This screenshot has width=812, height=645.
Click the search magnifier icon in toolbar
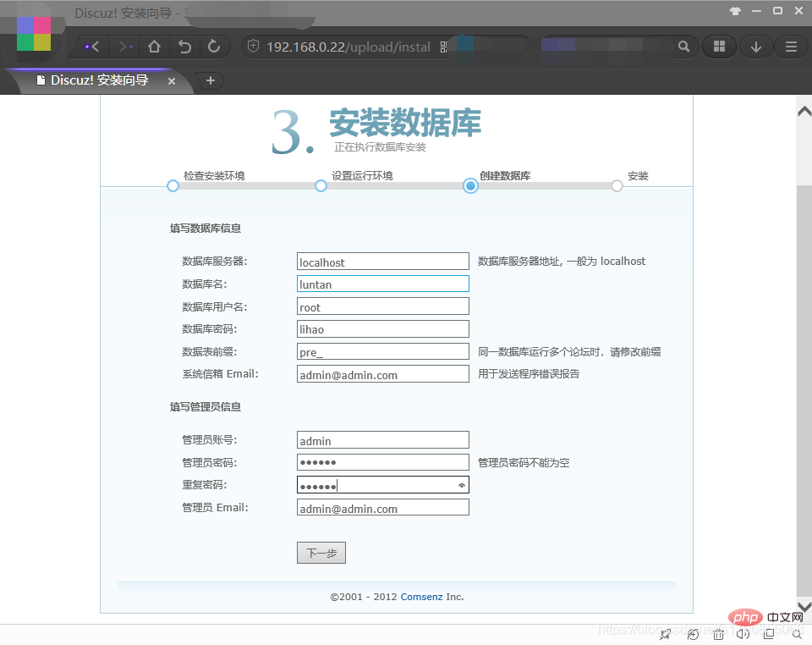(683, 47)
